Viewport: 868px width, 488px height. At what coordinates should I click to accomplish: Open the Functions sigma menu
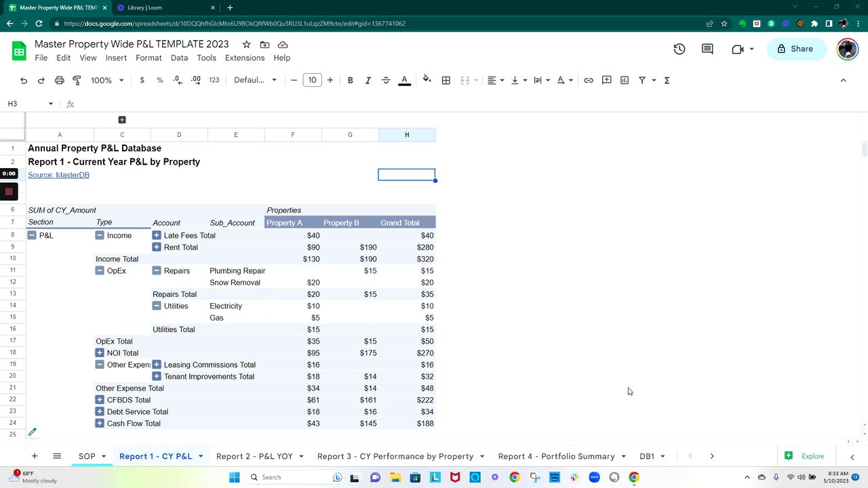(667, 80)
